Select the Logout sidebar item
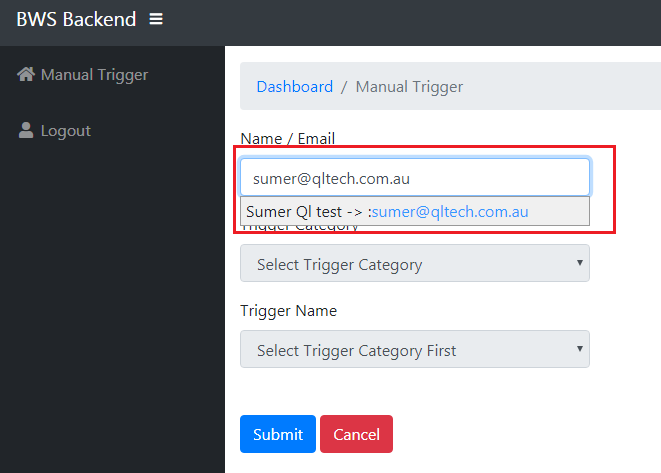Viewport: 661px width, 473px height. click(x=65, y=131)
